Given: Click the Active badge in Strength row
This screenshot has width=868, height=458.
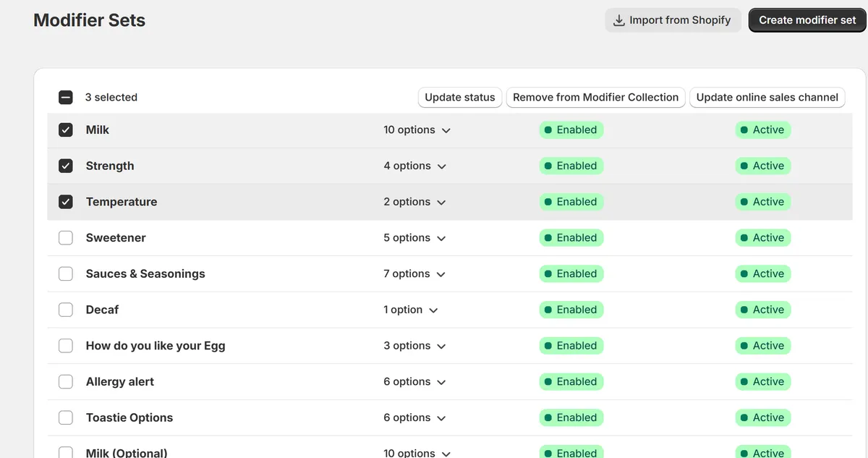Looking at the screenshot, I should coord(763,166).
